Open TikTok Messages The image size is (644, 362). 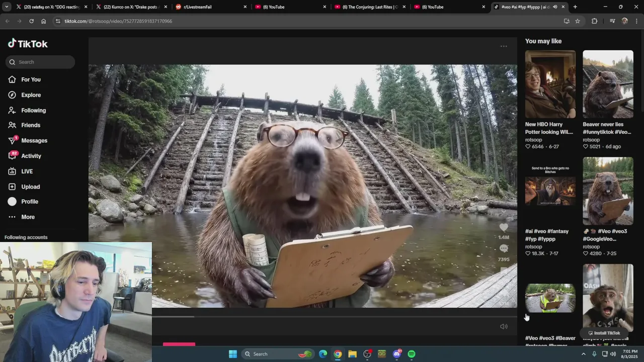[34, 141]
